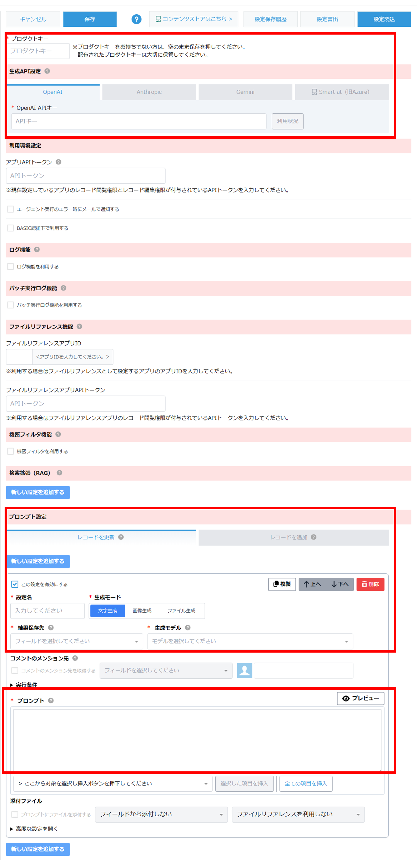The image size is (417, 868).
Task: Open help icon next to 検索拡張（RAG）
Action: point(60,473)
